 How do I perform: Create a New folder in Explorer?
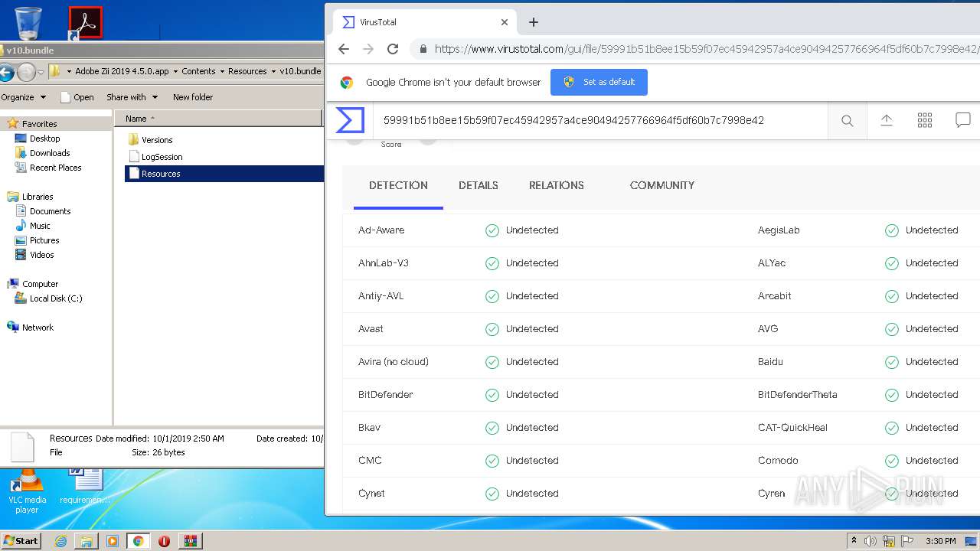click(193, 97)
